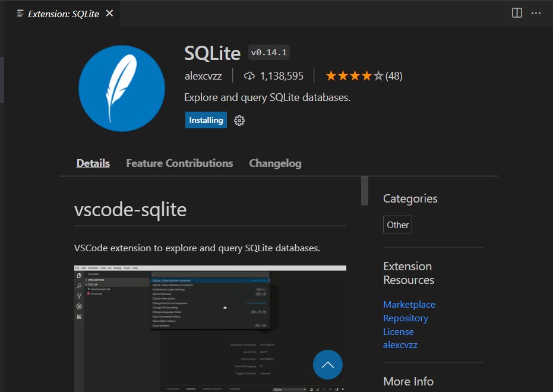Click the page scrollbar thumb
Viewport: 553px width, 392px height.
(364, 191)
